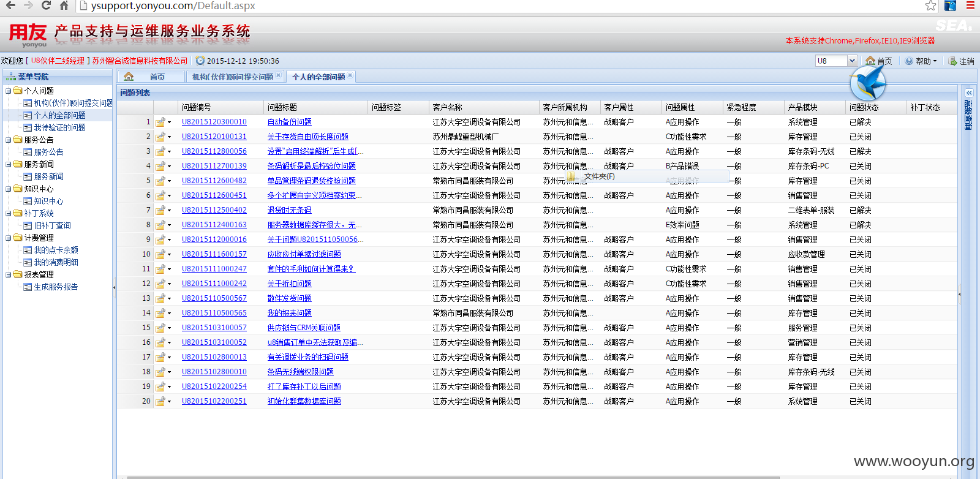Open the row 10 action dropdown arrow
Screen dimensions: 980x479
coord(169,255)
